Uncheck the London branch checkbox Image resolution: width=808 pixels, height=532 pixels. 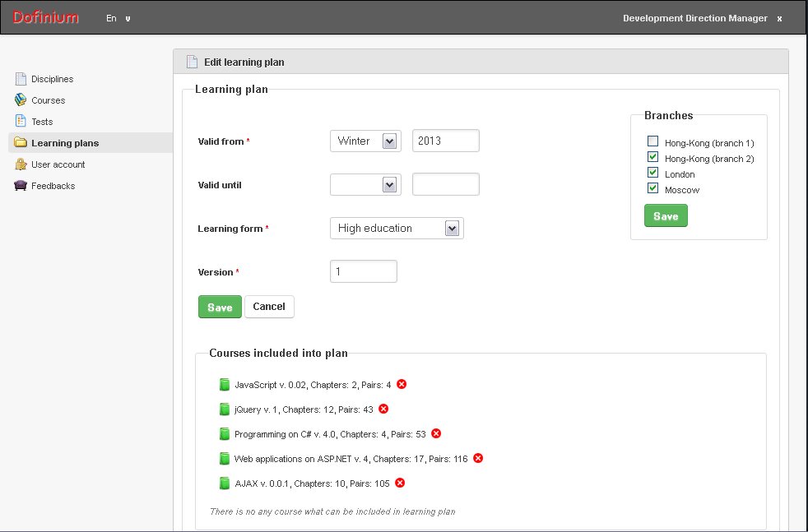tap(652, 173)
